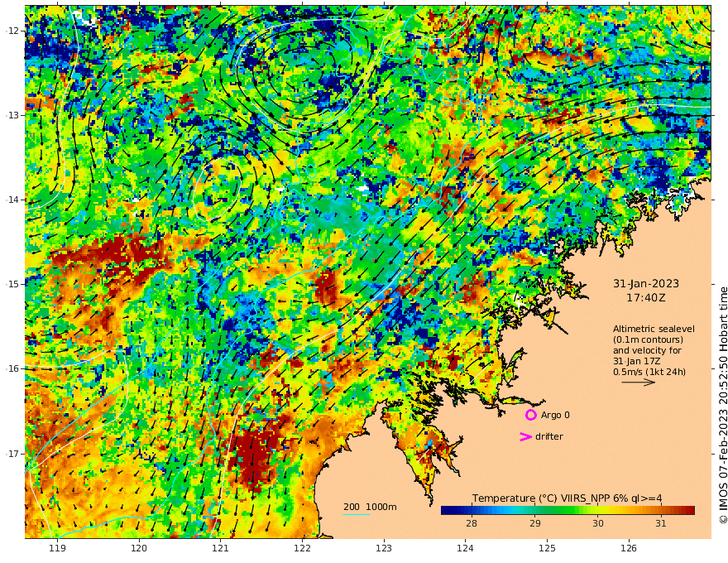
Task: Click the 30 value on temperature scale
Action: click(x=598, y=523)
